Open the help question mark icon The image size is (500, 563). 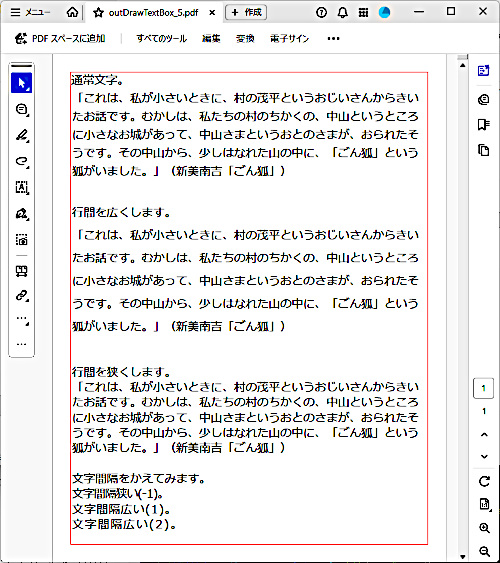point(321,13)
